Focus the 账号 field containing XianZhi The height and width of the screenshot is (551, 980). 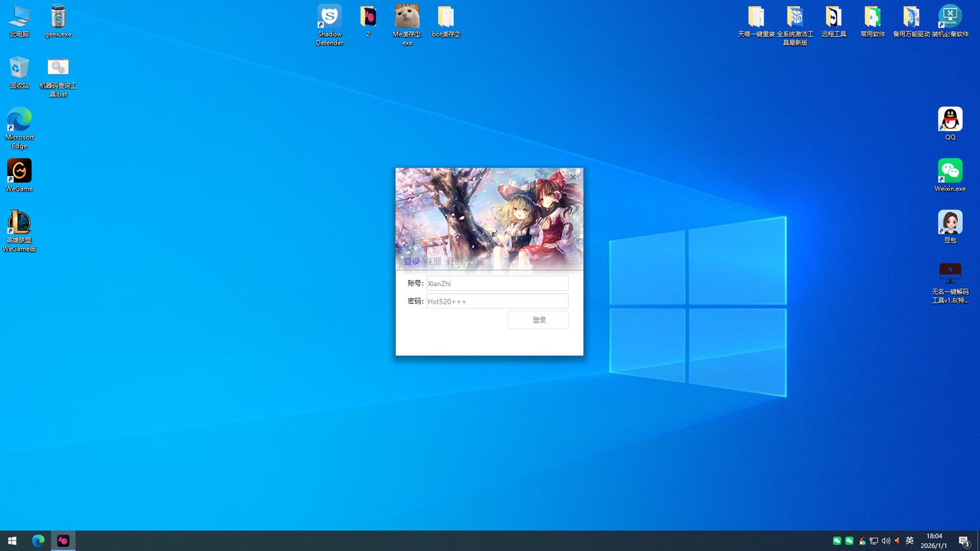pyautogui.click(x=497, y=283)
